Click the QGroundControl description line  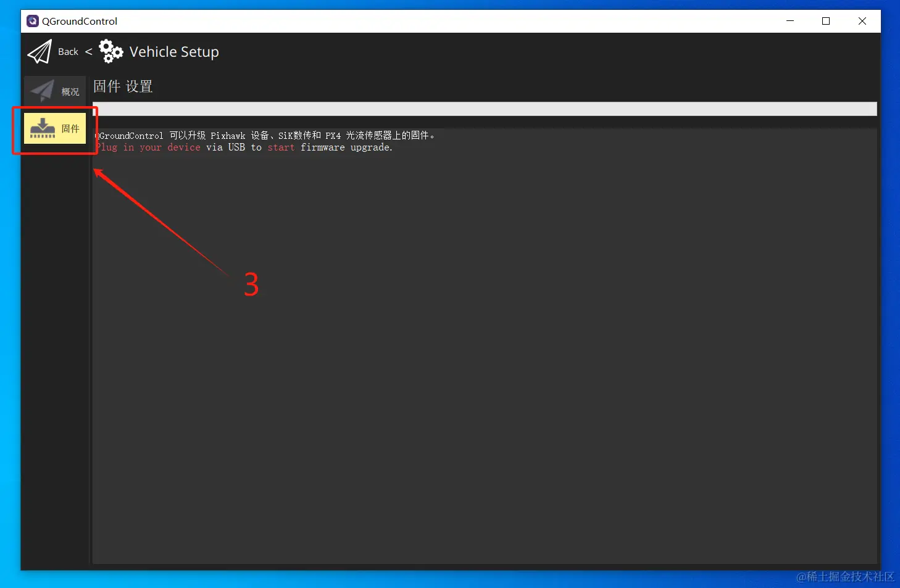[x=265, y=135]
